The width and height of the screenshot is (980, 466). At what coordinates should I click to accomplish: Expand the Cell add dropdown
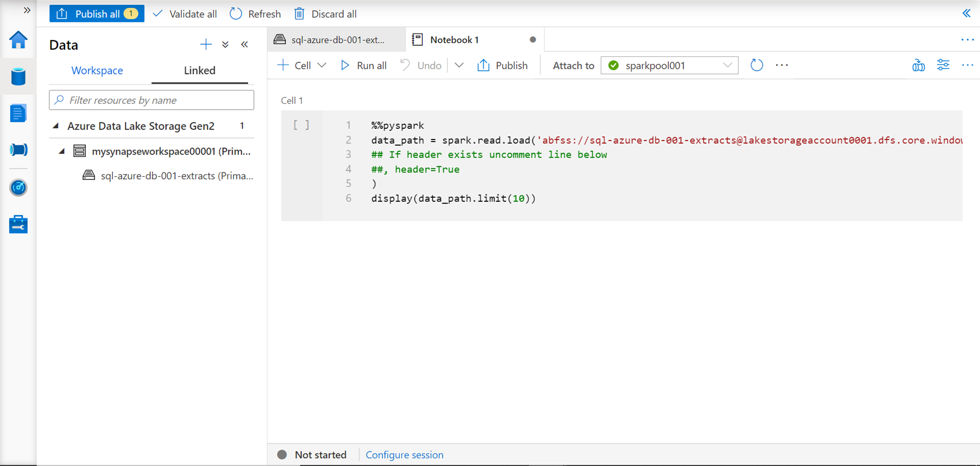click(322, 66)
